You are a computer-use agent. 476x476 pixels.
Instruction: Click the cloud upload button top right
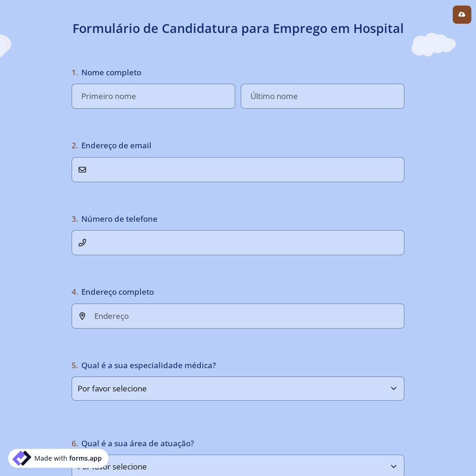pyautogui.click(x=462, y=14)
